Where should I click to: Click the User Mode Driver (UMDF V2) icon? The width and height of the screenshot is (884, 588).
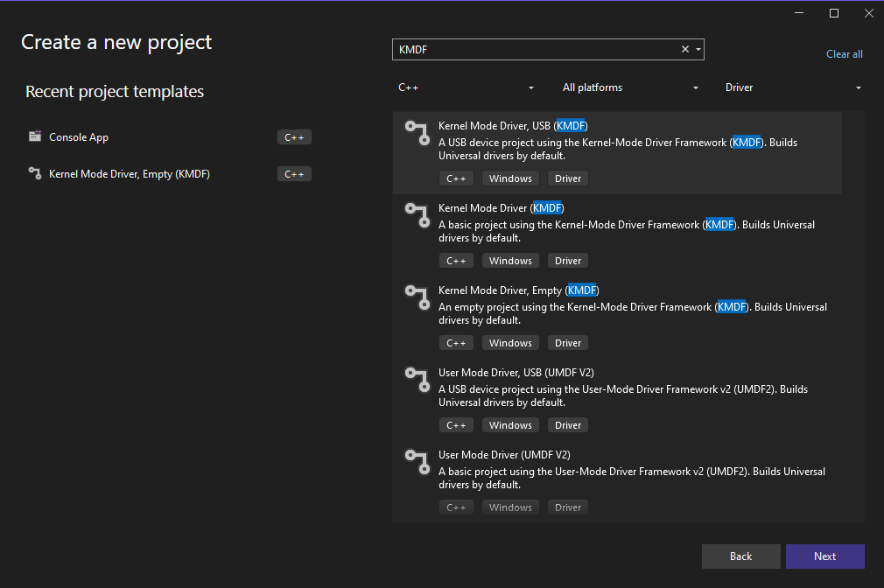[x=417, y=462]
